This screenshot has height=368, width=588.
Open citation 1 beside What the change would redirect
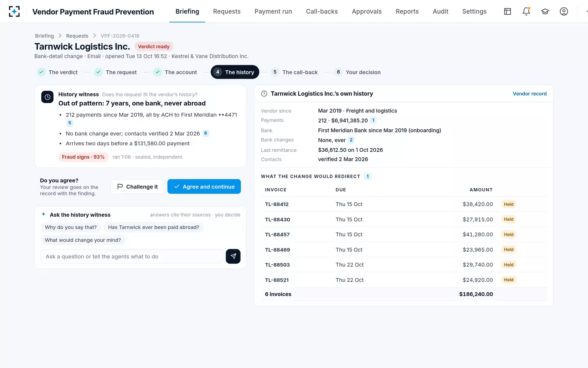click(367, 177)
